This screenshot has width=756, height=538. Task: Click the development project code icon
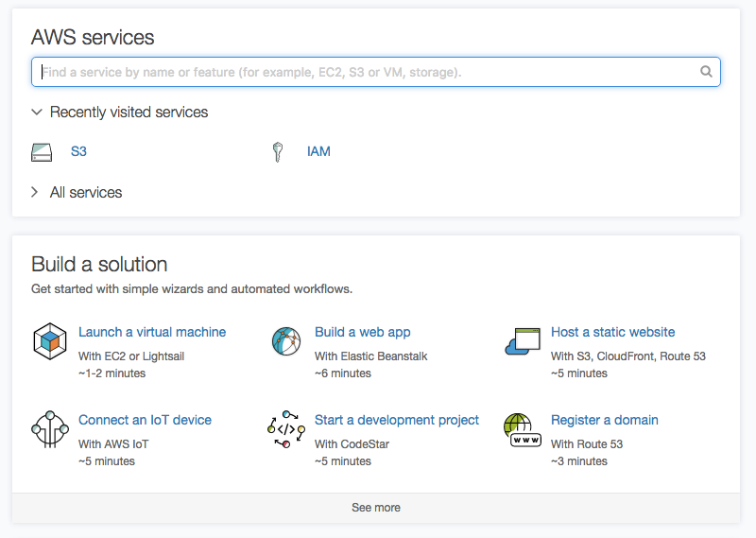[286, 429]
